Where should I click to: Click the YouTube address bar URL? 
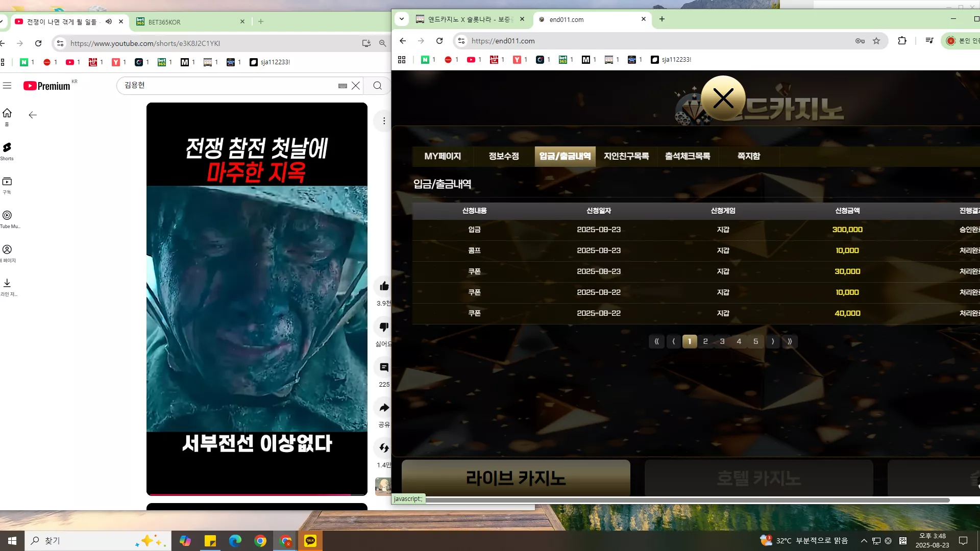145,43
